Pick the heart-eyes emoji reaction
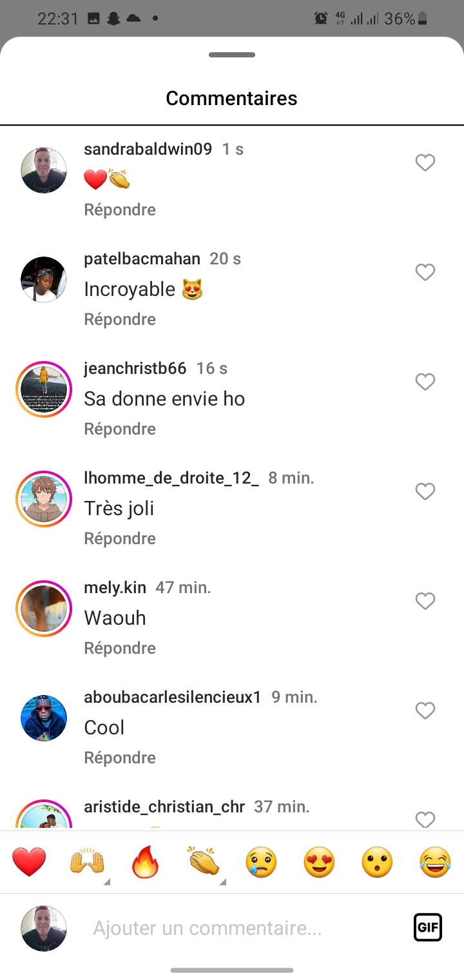This screenshot has height=980, width=464. coord(319,862)
